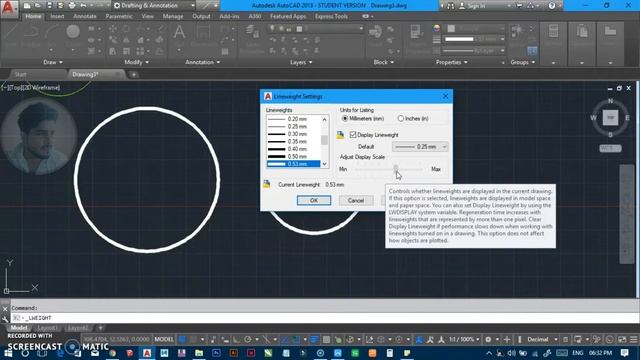The height and width of the screenshot is (360, 640).
Task: Click the Plot printer icon in Quick Access
Action: click(x=72, y=6)
